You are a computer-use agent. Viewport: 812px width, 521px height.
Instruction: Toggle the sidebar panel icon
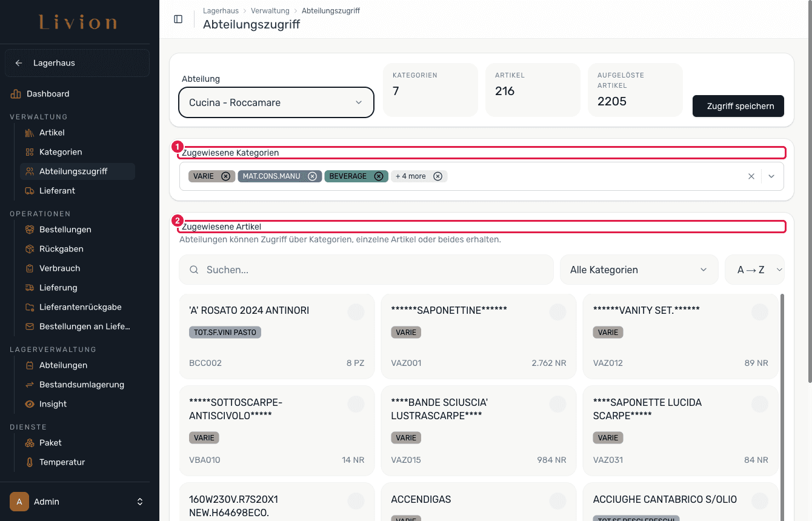click(x=178, y=19)
